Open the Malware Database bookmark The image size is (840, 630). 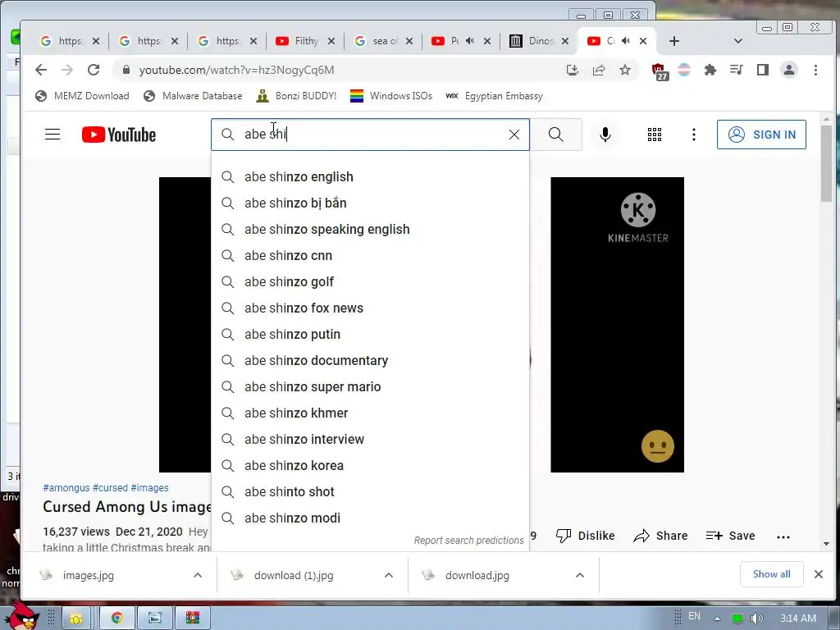pos(193,96)
